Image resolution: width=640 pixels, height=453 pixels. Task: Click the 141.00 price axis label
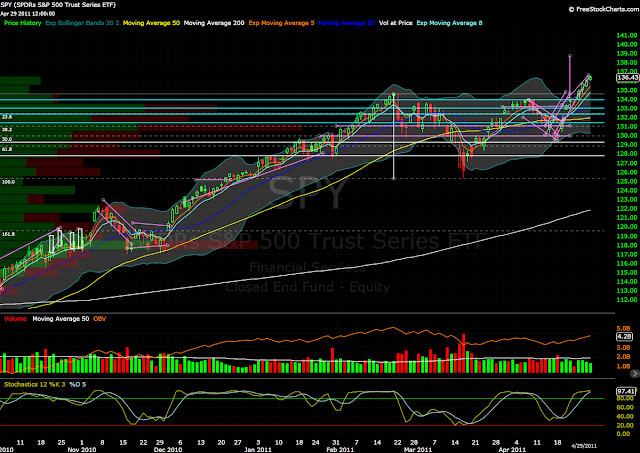pyautogui.click(x=627, y=36)
